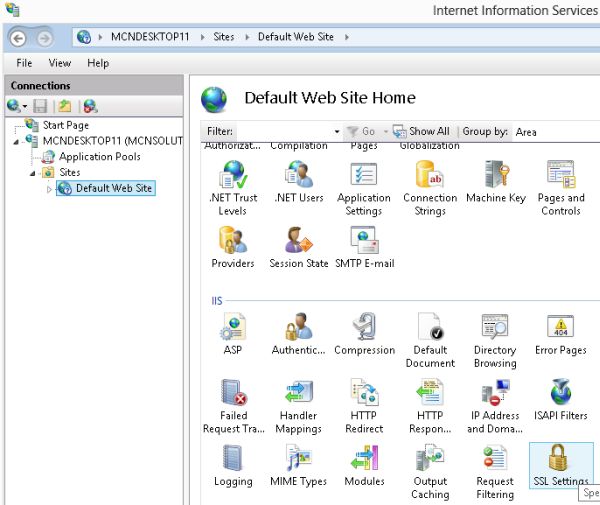The image size is (600, 505).
Task: Open the Group by Area dropdown
Action: click(x=557, y=132)
